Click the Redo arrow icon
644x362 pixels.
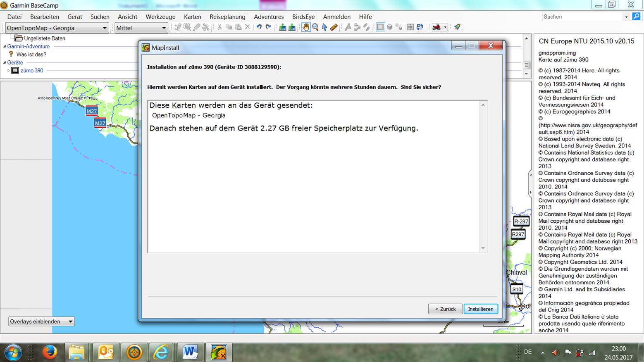coord(268,27)
